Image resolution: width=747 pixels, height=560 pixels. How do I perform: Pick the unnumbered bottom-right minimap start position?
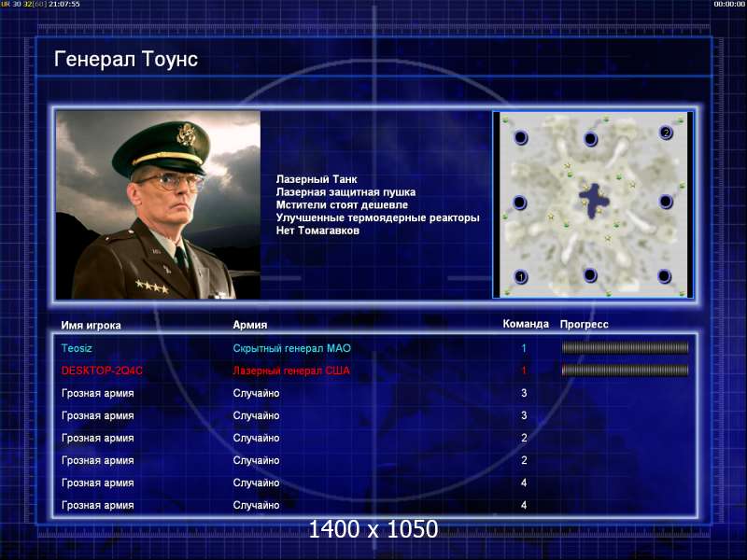664,275
